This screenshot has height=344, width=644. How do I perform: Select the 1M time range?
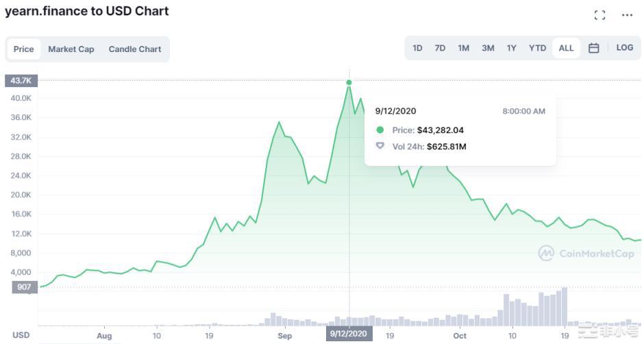coord(464,48)
